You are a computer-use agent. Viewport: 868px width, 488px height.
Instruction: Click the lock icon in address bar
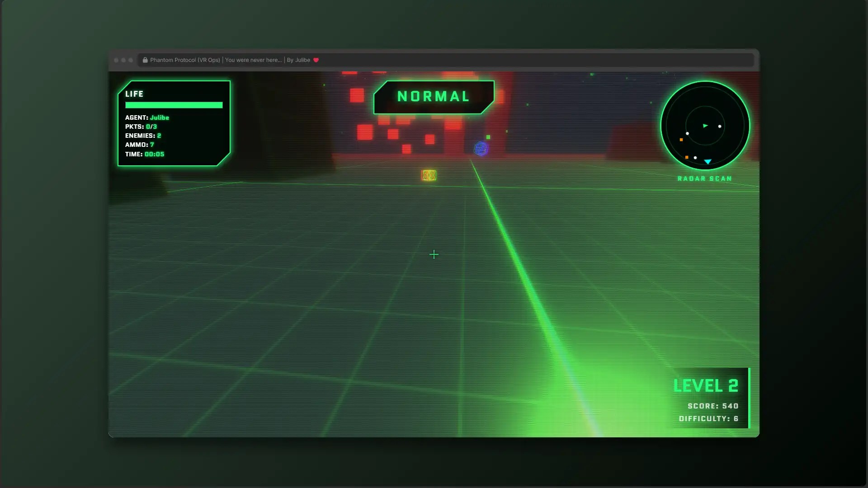[x=145, y=60]
